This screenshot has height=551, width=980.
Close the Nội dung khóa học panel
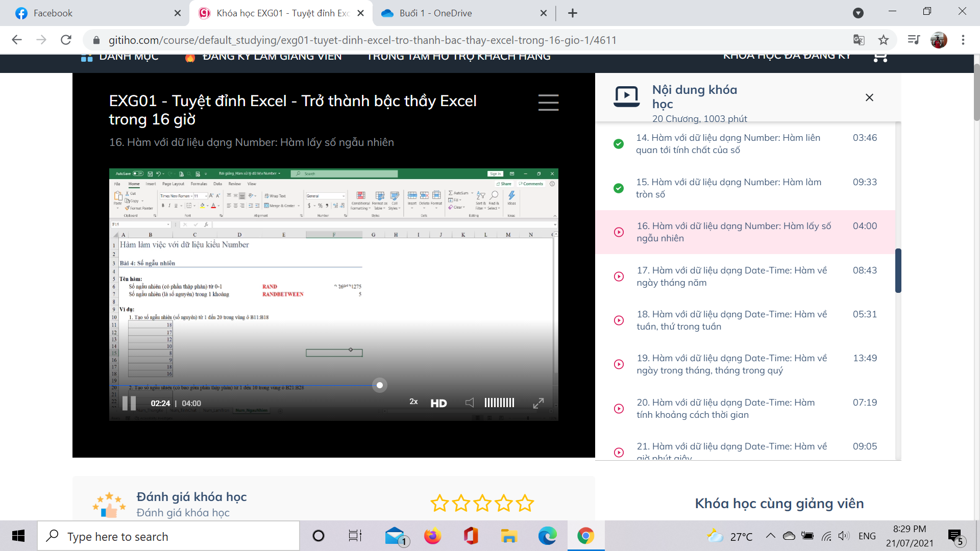click(869, 97)
